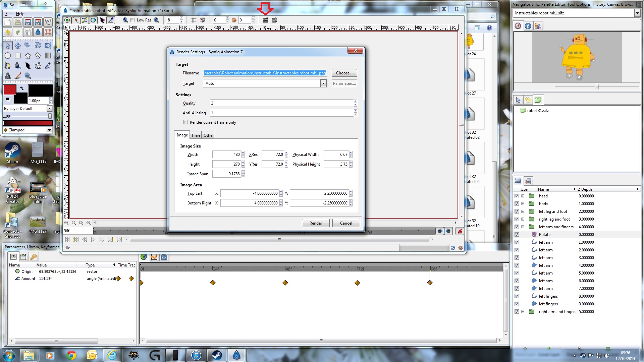Viewport: 644px width, 362px height.
Task: Switch to the Other tab
Action: [208, 135]
